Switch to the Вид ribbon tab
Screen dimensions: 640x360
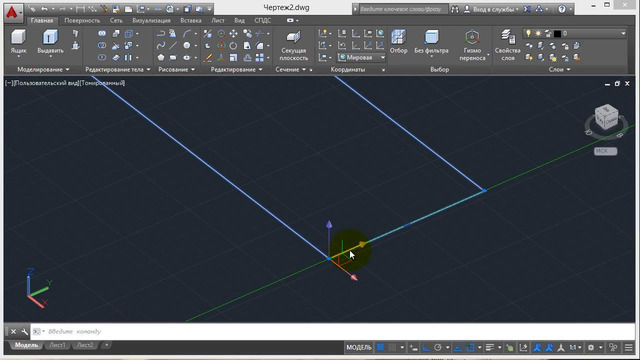(240, 20)
